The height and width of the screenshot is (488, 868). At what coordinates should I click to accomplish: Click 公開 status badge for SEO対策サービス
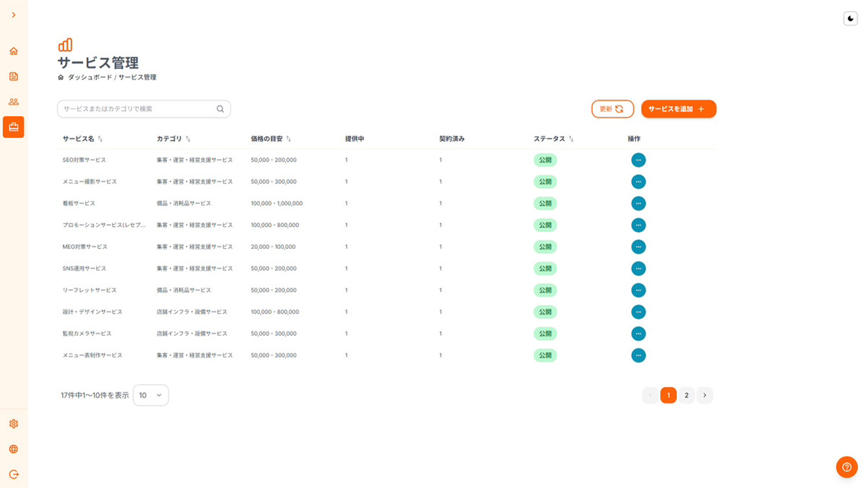click(545, 160)
